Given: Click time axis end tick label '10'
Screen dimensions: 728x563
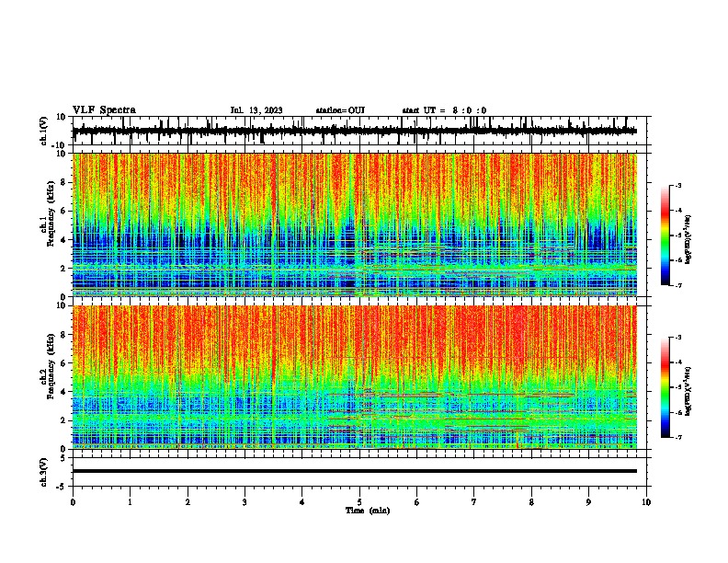Looking at the screenshot, I should (646, 502).
